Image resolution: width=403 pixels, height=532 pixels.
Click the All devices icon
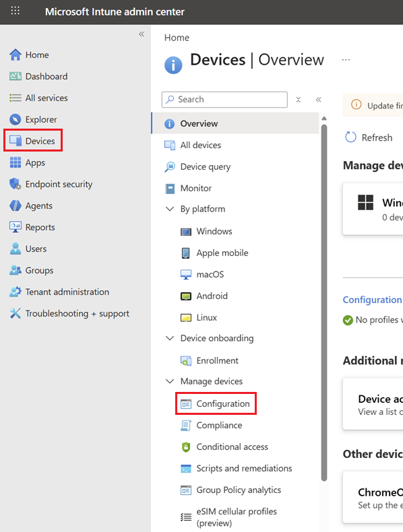click(x=170, y=145)
